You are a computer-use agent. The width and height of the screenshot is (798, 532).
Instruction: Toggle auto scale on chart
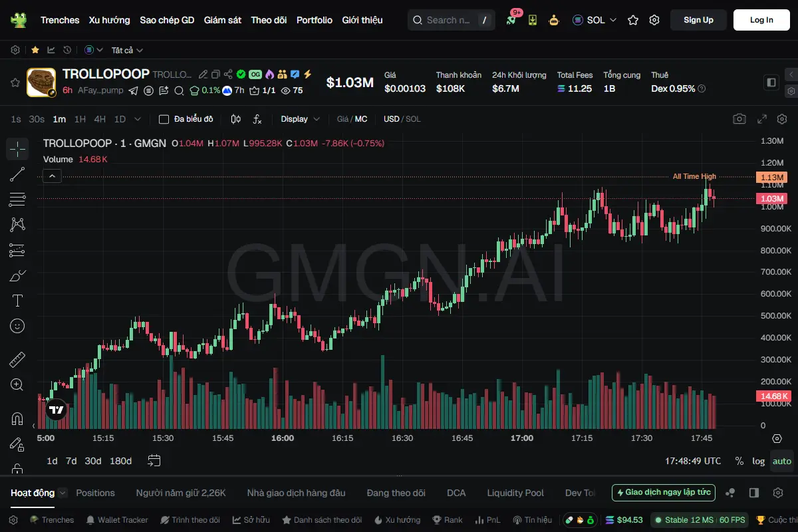[x=782, y=461]
